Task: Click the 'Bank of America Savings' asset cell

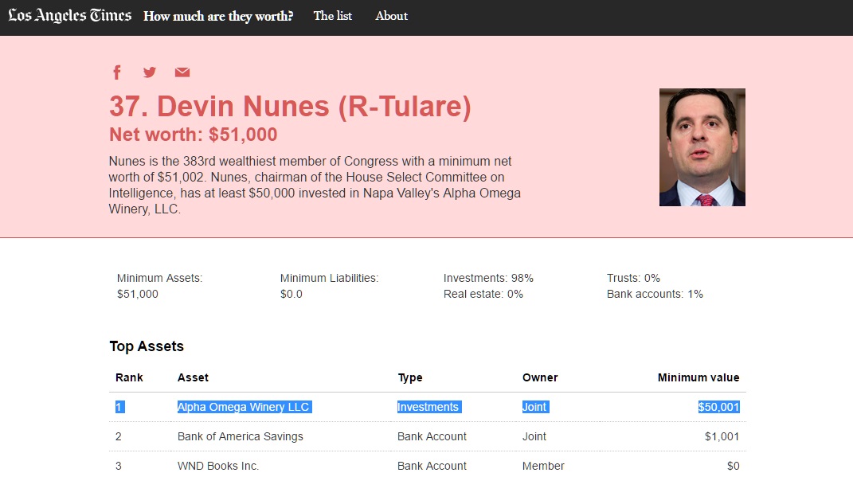Action: point(241,436)
